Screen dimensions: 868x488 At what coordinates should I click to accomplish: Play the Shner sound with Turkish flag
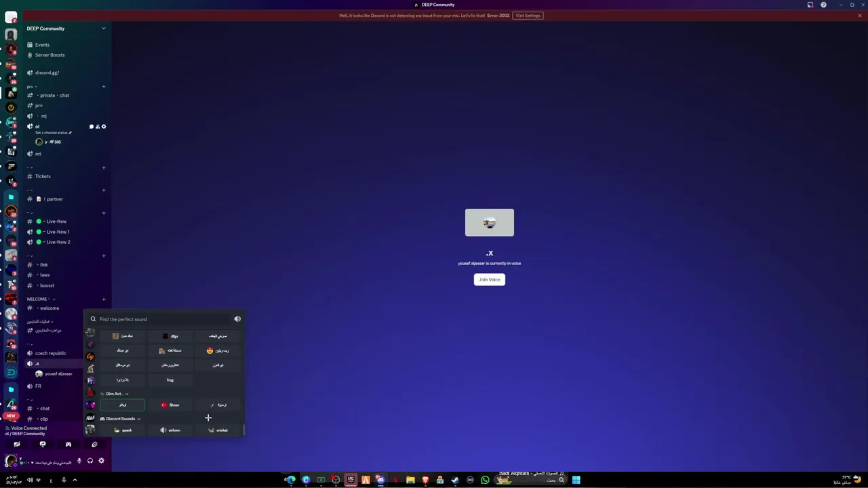(170, 405)
